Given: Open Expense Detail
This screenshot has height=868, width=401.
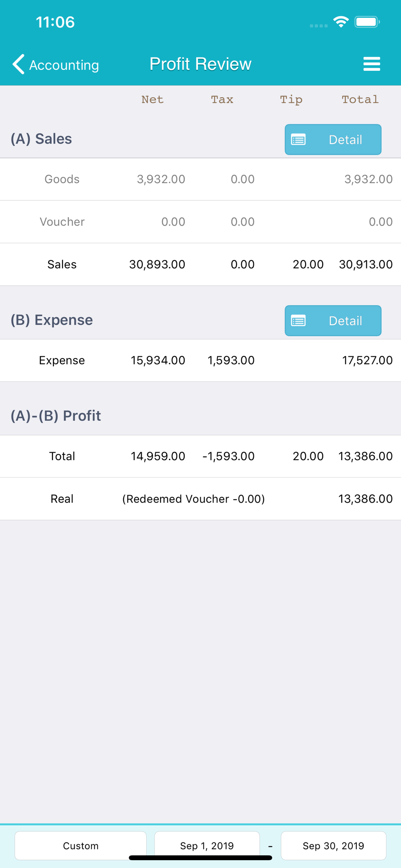Looking at the screenshot, I should [x=333, y=320].
